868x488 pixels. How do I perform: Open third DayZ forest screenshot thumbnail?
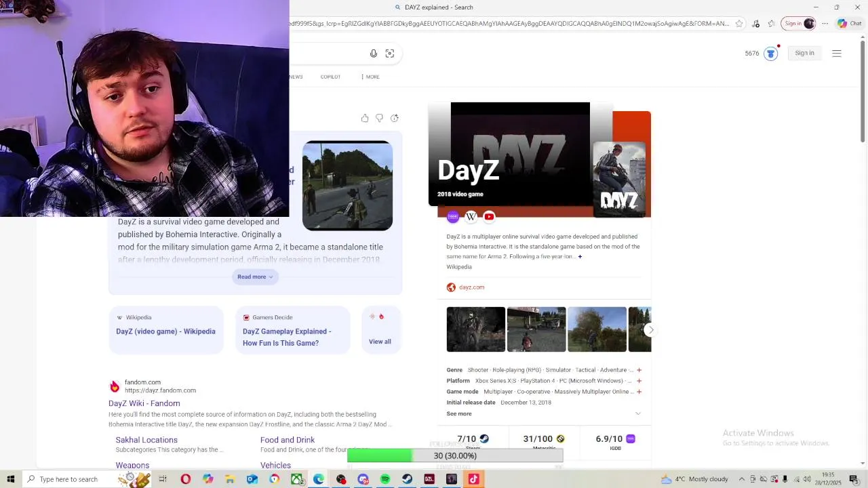point(597,329)
